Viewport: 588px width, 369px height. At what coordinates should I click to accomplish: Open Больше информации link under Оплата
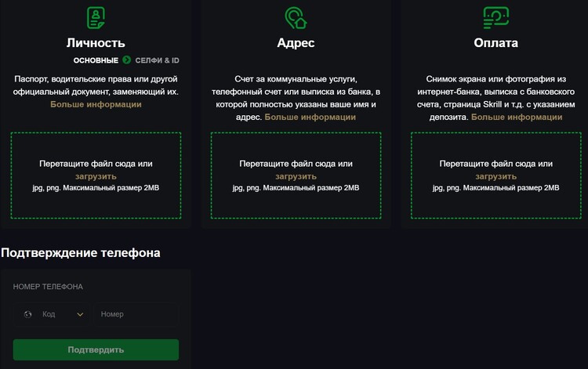(x=517, y=117)
